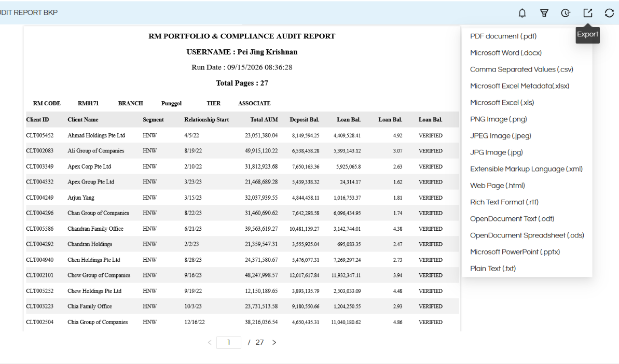Click client name Chandran Holdings
The image size is (619, 364).
90,244
